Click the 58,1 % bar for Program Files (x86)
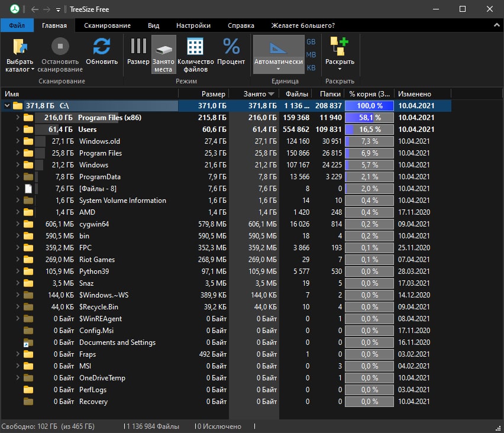The width and height of the screenshot is (504, 433). [369, 118]
